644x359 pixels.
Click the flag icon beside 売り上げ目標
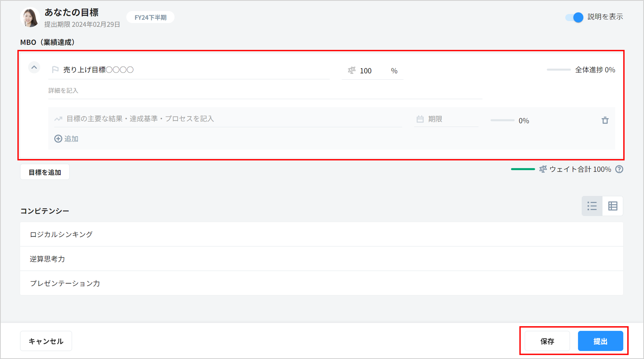pos(55,69)
